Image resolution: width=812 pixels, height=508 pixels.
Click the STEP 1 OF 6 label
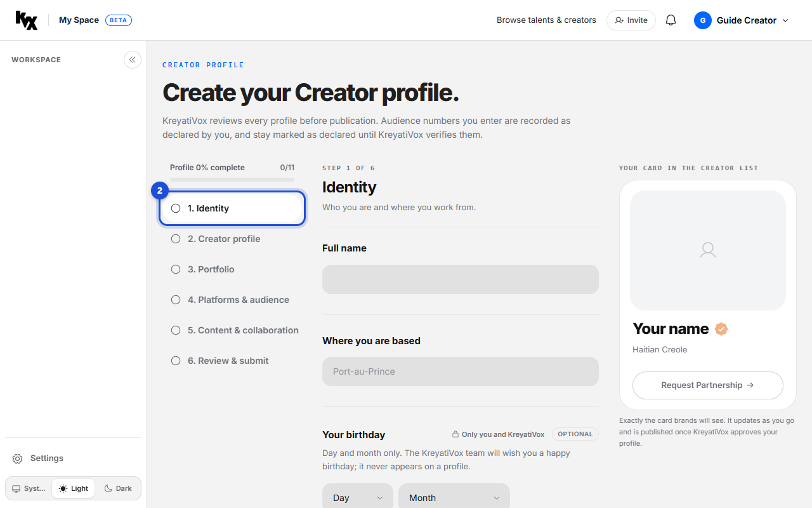tap(348, 168)
